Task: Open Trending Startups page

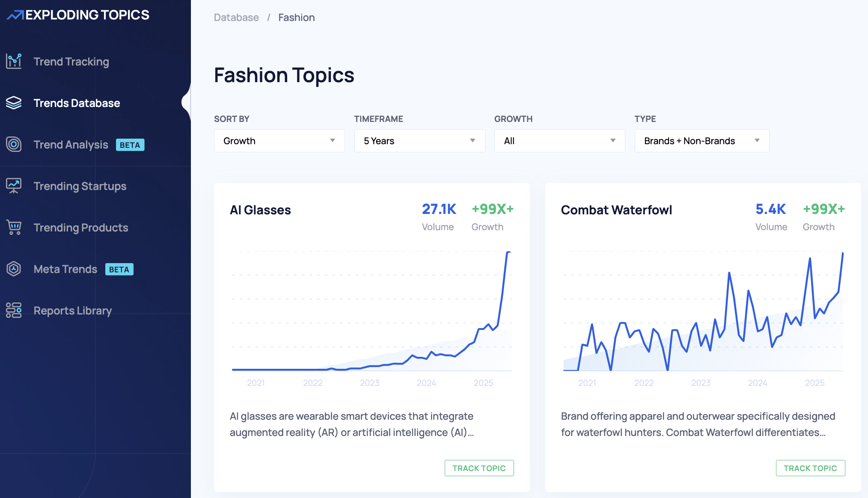Action: pos(80,186)
